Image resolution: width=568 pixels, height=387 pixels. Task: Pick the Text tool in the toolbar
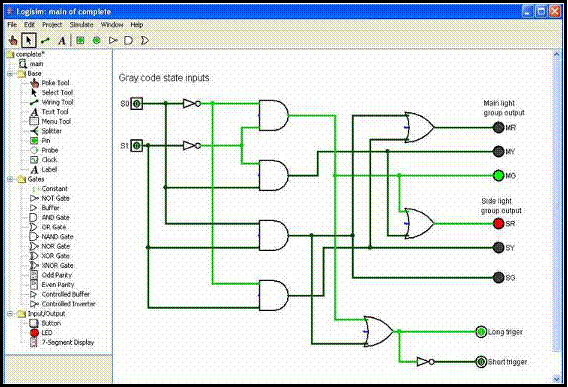click(62, 41)
